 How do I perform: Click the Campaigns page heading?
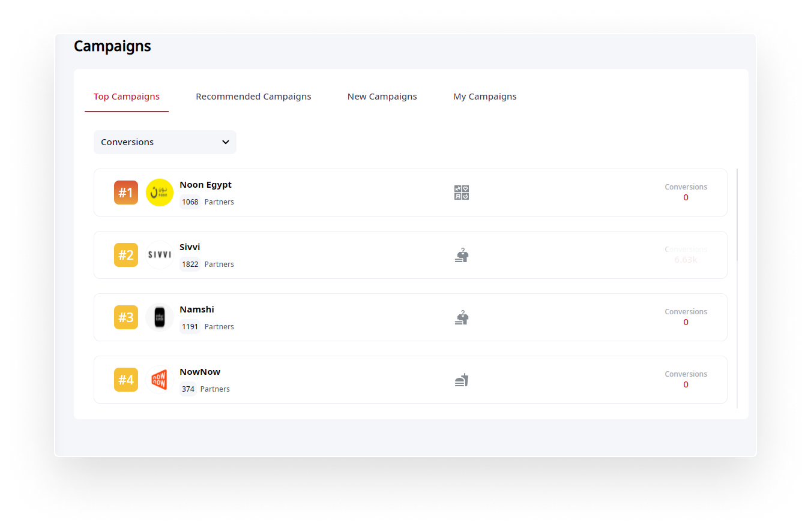click(112, 46)
